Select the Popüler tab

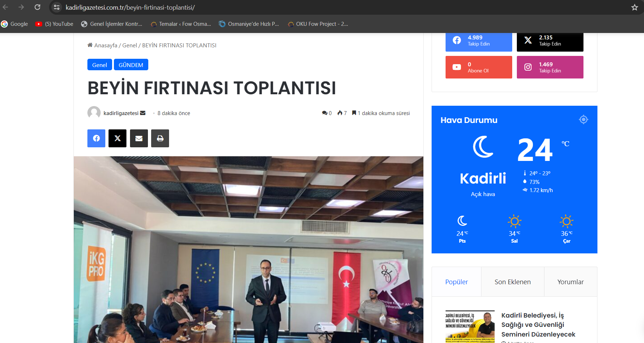click(x=456, y=282)
